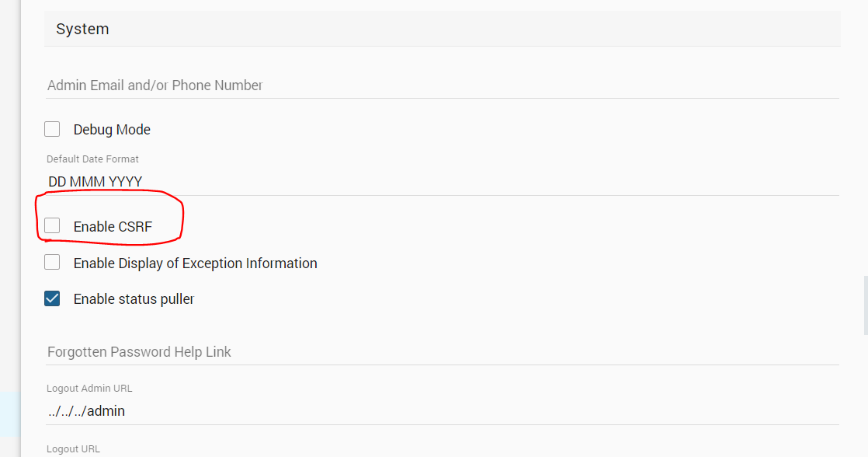Viewport: 868px width, 457px height.
Task: Tick the Debug Mode checkbox
Action: click(52, 129)
